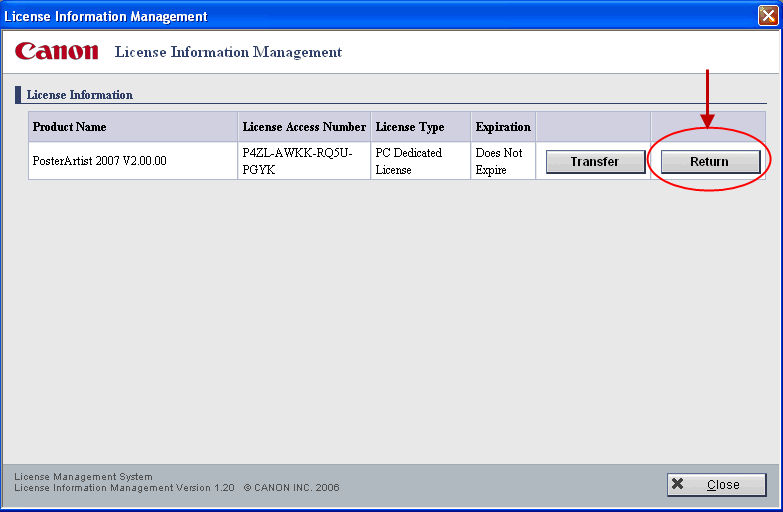The width and height of the screenshot is (783, 512).
Task: Click the CANON INC. 2006 copyright text
Action: point(291,488)
